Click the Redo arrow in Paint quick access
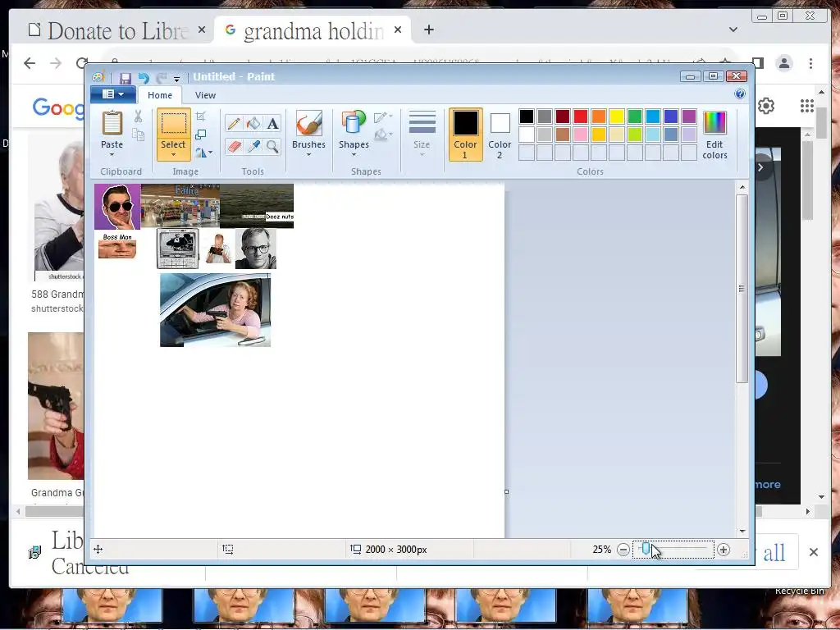Viewport: 840px width, 630px height. tap(162, 78)
